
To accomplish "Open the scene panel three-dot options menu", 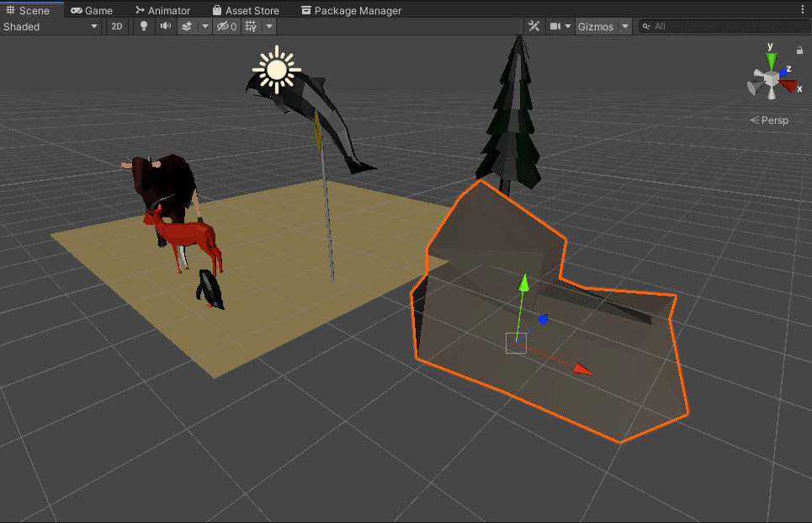I will [803, 10].
